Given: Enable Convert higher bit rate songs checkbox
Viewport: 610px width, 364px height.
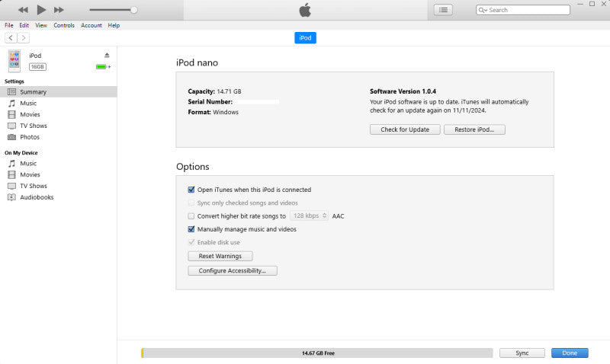Looking at the screenshot, I should pyautogui.click(x=191, y=216).
